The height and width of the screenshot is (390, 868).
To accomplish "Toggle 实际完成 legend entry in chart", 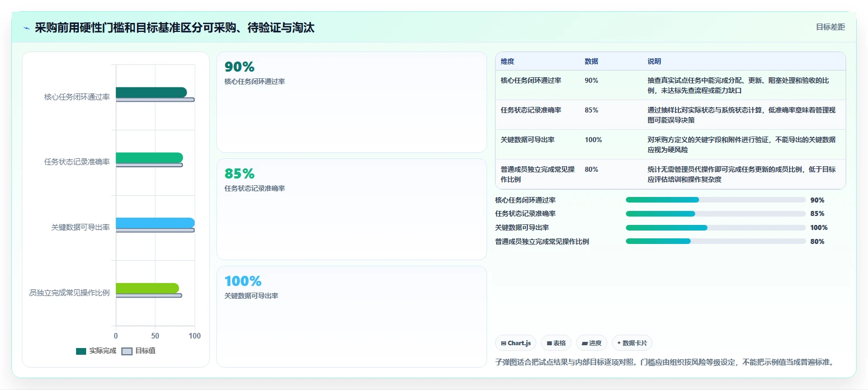I will (96, 351).
